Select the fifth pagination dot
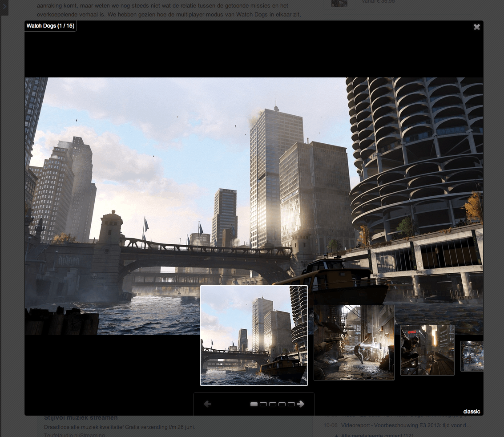Image resolution: width=504 pixels, height=437 pixels. (x=291, y=404)
